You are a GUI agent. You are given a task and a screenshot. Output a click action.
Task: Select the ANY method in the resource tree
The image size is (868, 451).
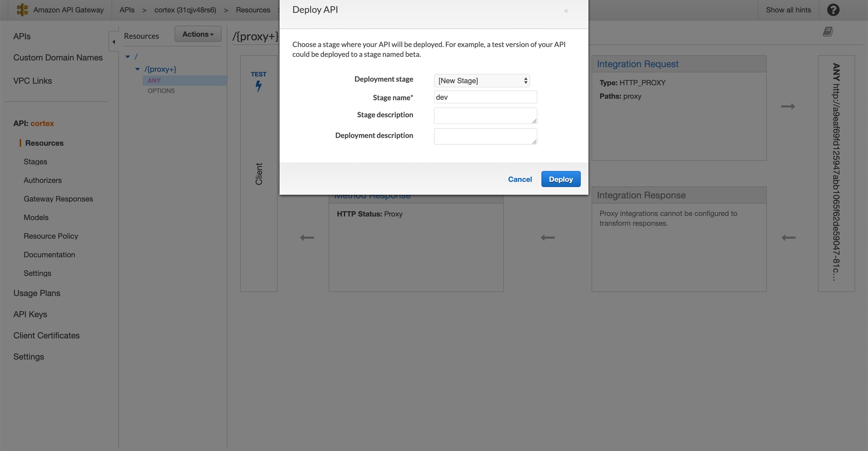154,80
